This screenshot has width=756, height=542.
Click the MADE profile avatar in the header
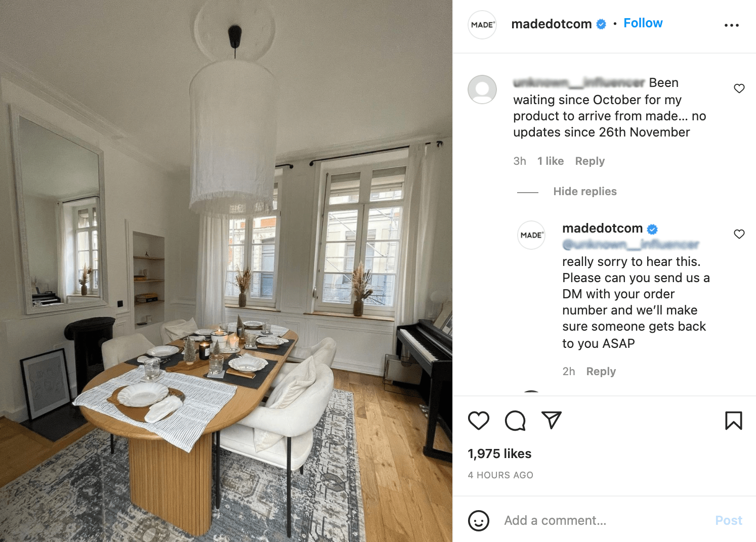click(x=482, y=25)
